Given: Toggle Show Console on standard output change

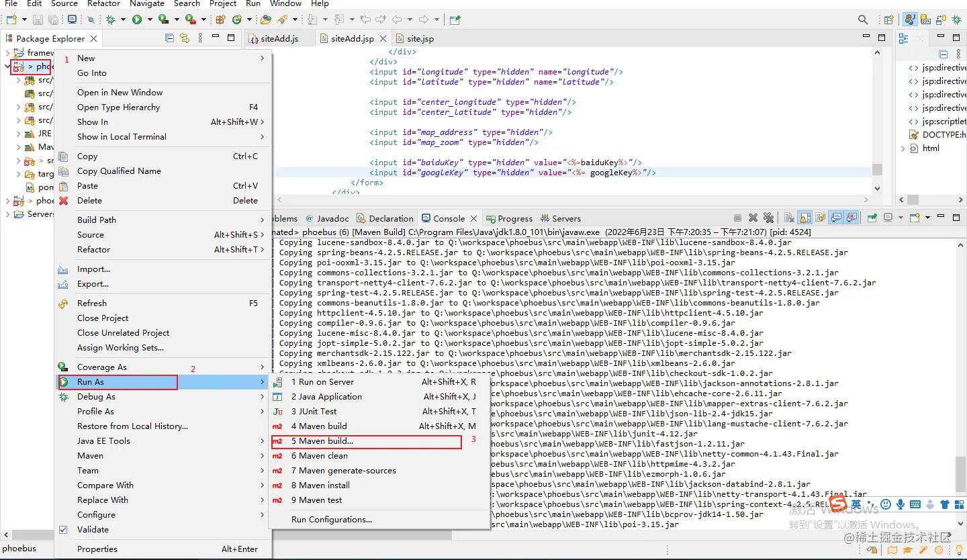Looking at the screenshot, I should tap(837, 218).
